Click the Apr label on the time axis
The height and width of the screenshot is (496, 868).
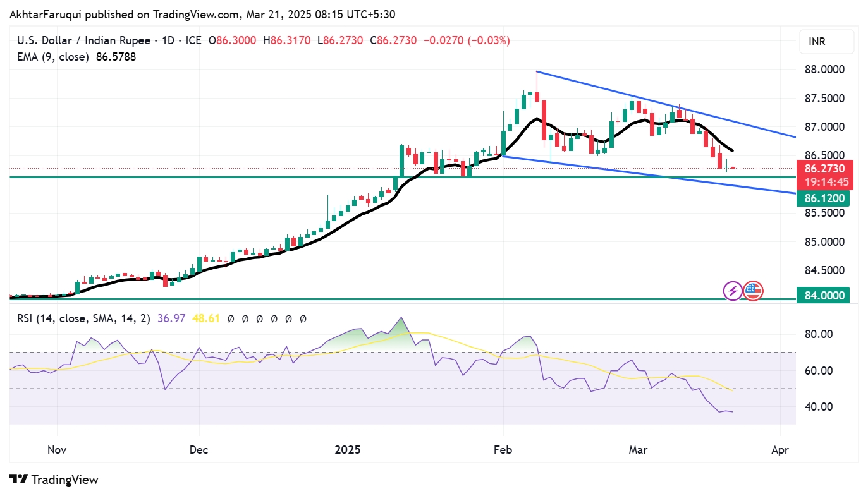(780, 451)
